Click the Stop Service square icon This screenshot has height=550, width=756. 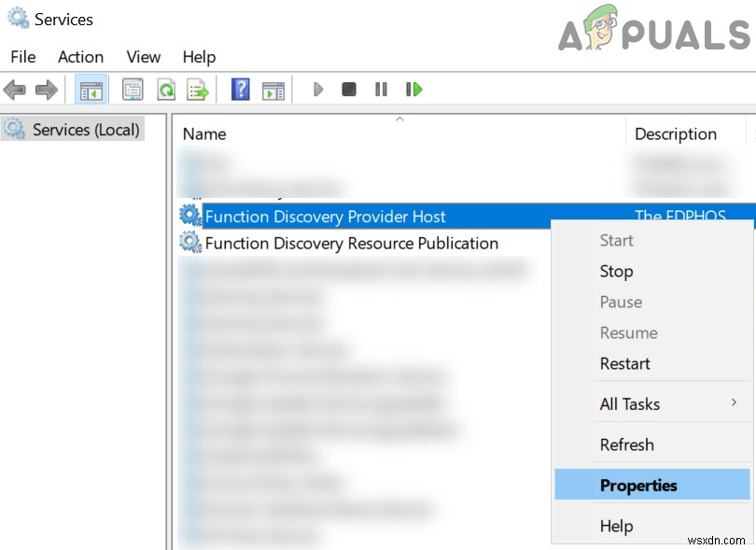(348, 90)
